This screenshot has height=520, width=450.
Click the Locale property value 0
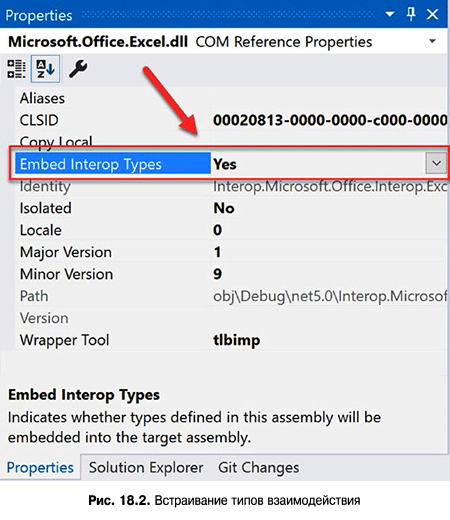(x=218, y=230)
